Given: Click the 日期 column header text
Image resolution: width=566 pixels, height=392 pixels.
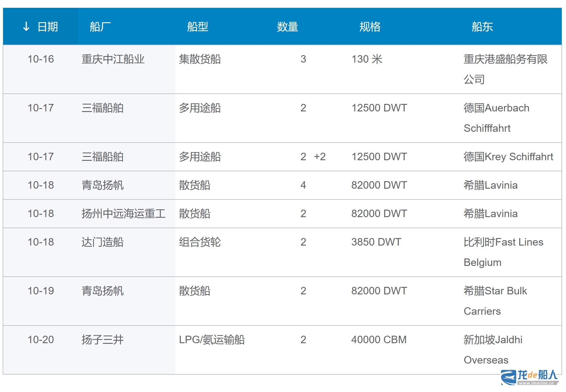Looking at the screenshot, I should point(48,27).
